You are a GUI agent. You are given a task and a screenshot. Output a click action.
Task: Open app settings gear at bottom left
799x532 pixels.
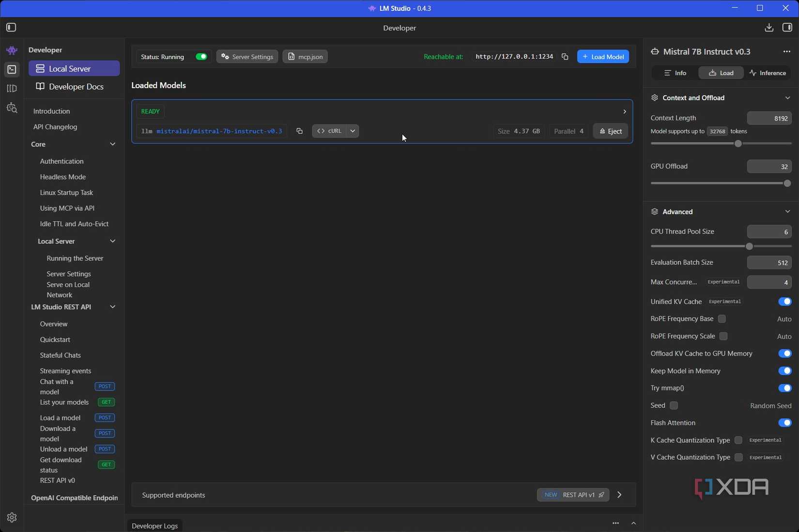coord(12,517)
